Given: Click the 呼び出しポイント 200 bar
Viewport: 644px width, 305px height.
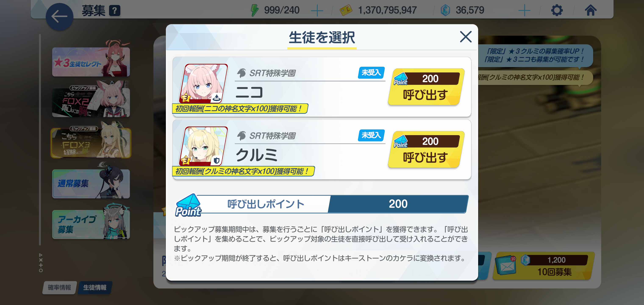Looking at the screenshot, I should 322,204.
